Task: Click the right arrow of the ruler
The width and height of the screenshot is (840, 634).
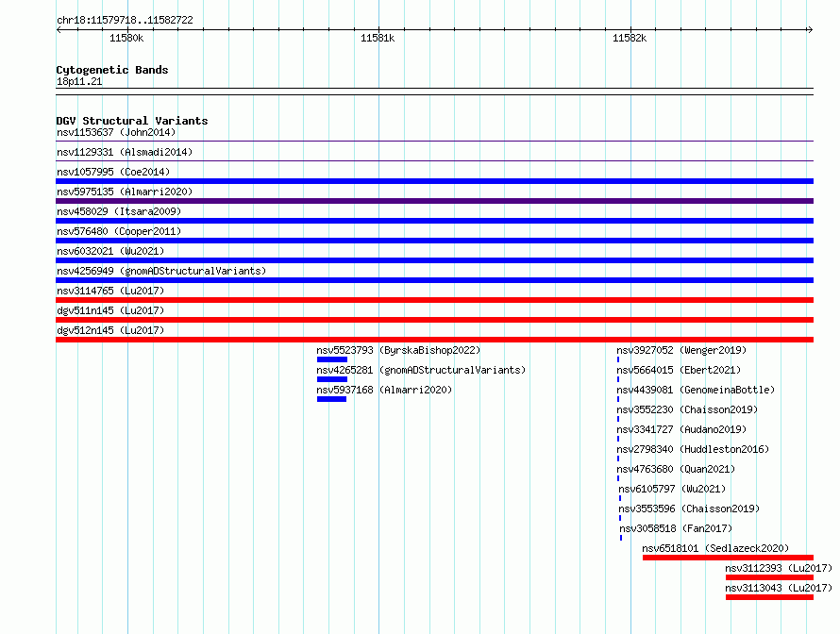Action: point(810,30)
